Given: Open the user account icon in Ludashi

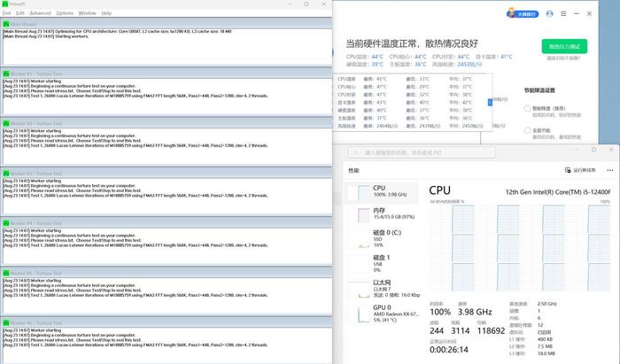Looking at the screenshot, I should (x=550, y=13).
